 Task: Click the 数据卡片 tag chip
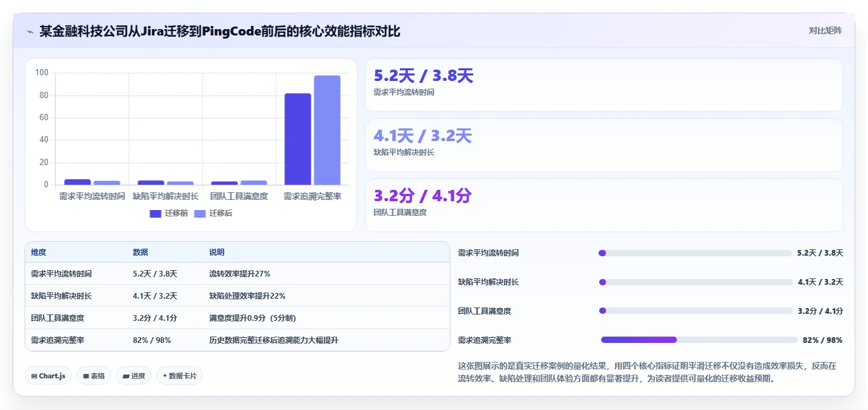(x=180, y=375)
